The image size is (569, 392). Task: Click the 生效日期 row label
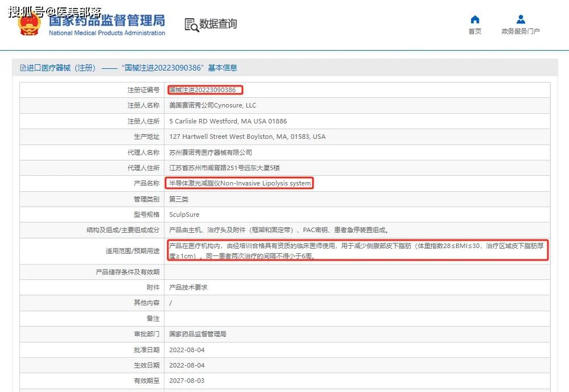tap(147, 365)
